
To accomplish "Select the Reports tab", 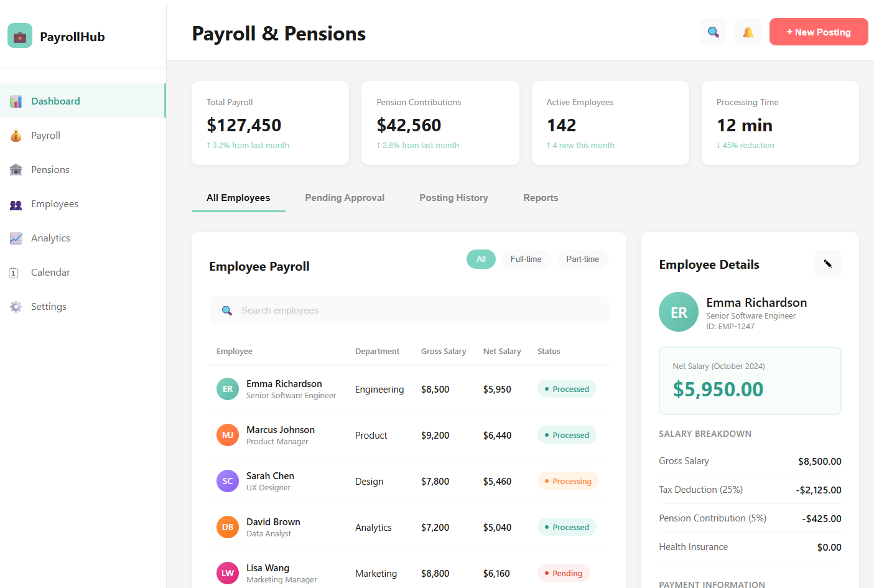I will pyautogui.click(x=541, y=197).
